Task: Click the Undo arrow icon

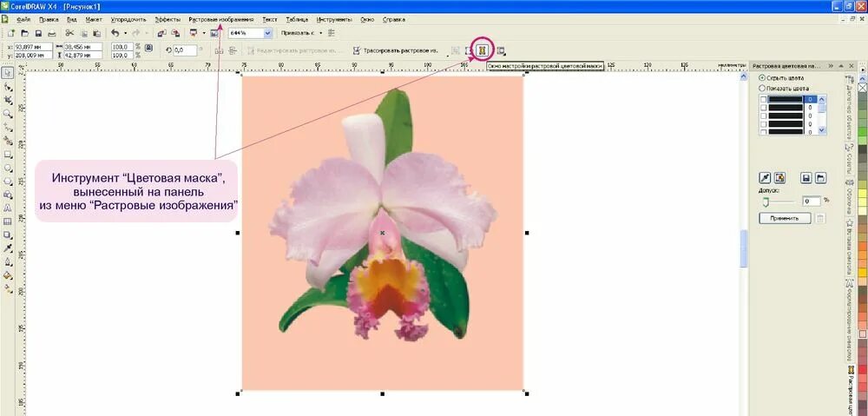Action: pyautogui.click(x=115, y=33)
